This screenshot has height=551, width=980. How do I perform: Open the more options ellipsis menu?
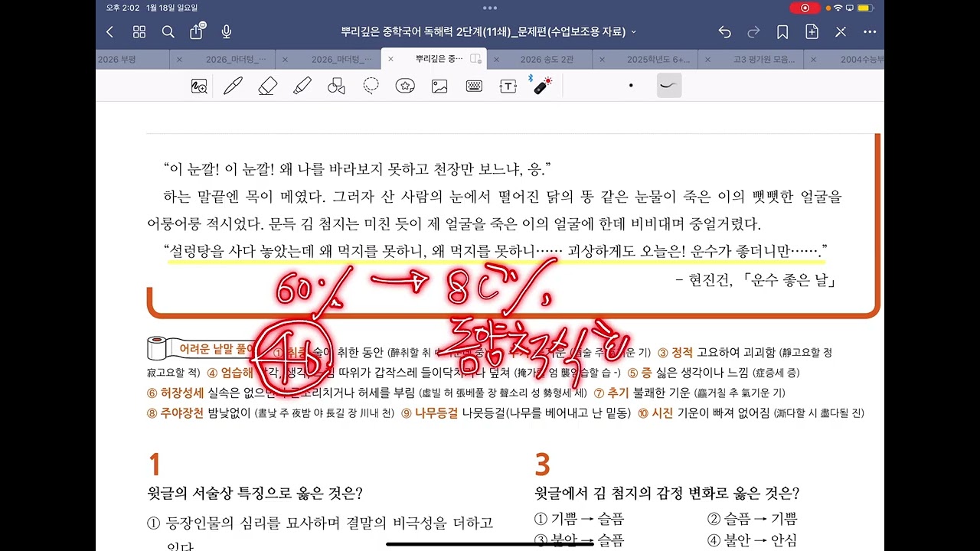(x=870, y=32)
